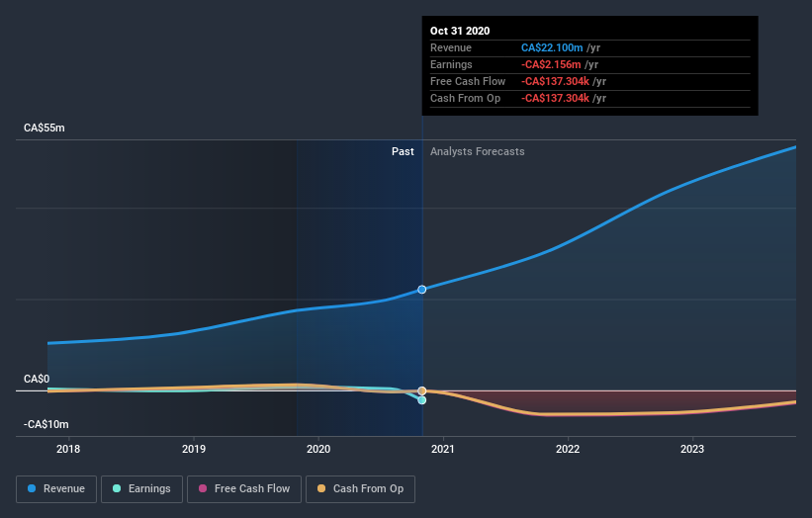812x518 pixels.
Task: Click the Oct 31 2020 tooltip heading
Action: coord(460,31)
